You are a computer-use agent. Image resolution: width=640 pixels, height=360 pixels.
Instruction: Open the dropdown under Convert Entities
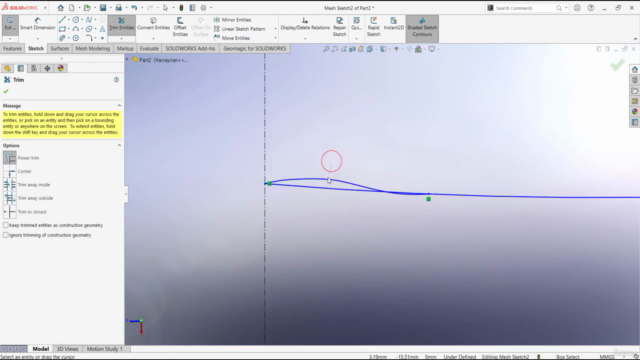(153, 39)
